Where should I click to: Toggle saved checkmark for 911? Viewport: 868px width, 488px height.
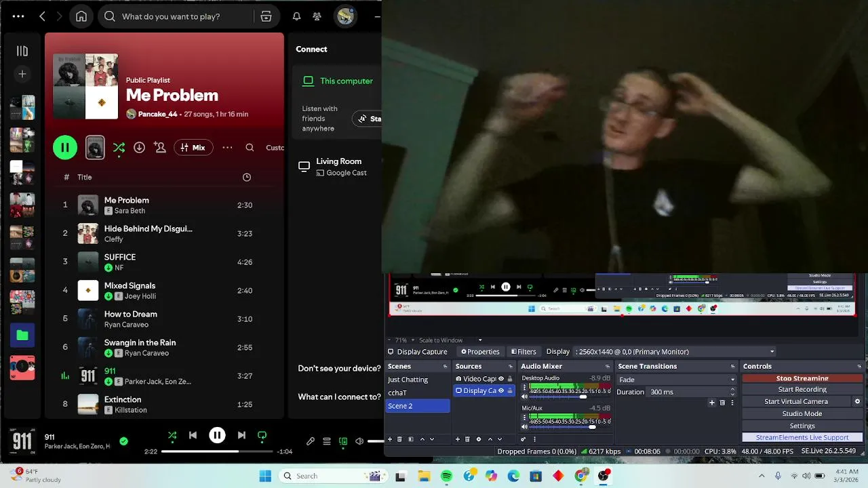[x=123, y=441]
